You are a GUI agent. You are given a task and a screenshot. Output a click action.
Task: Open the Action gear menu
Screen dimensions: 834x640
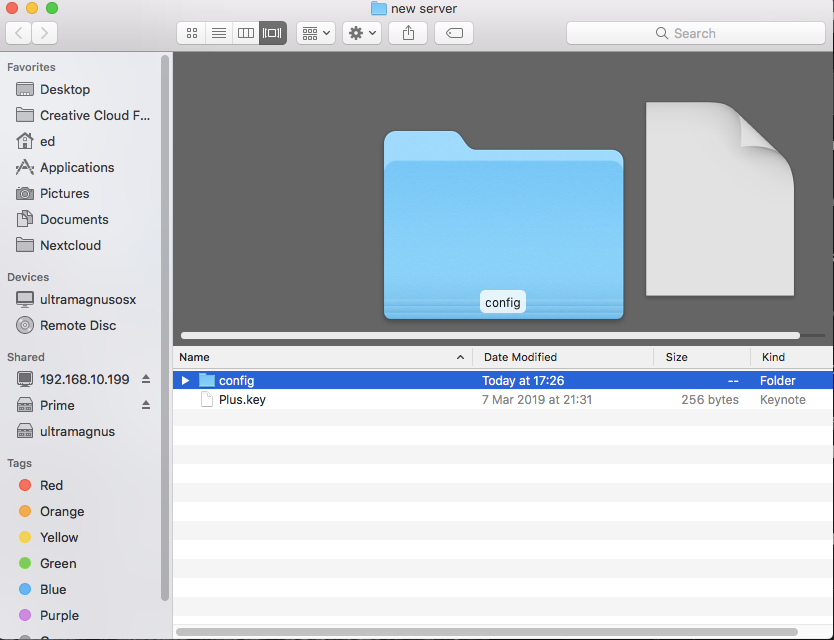(362, 33)
